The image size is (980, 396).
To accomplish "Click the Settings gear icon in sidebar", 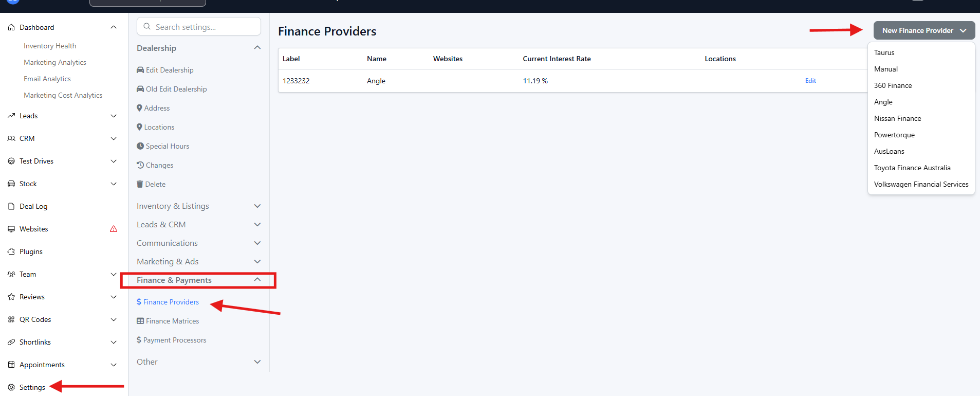I will coord(11,387).
